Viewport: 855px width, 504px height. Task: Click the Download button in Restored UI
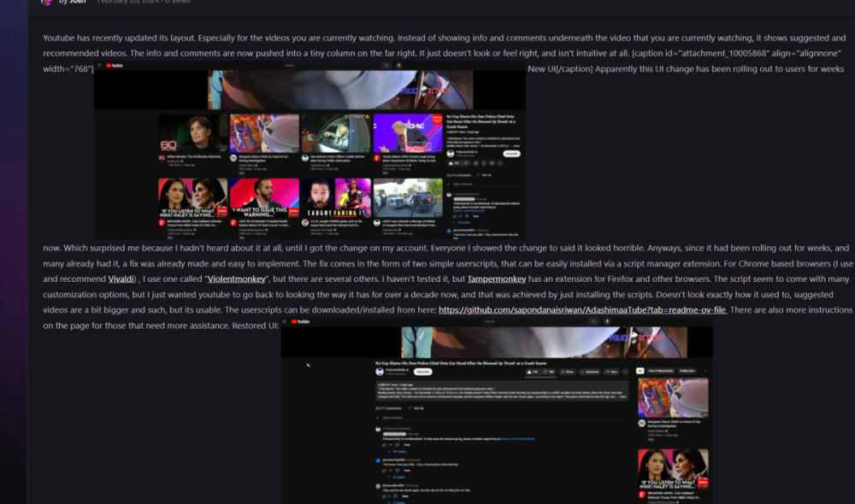pyautogui.click(x=590, y=372)
